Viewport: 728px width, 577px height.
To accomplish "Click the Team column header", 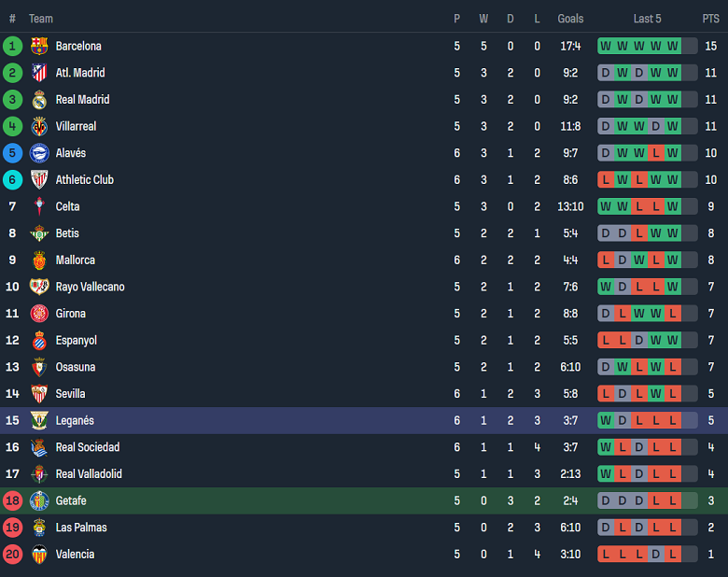I will 41,19.
